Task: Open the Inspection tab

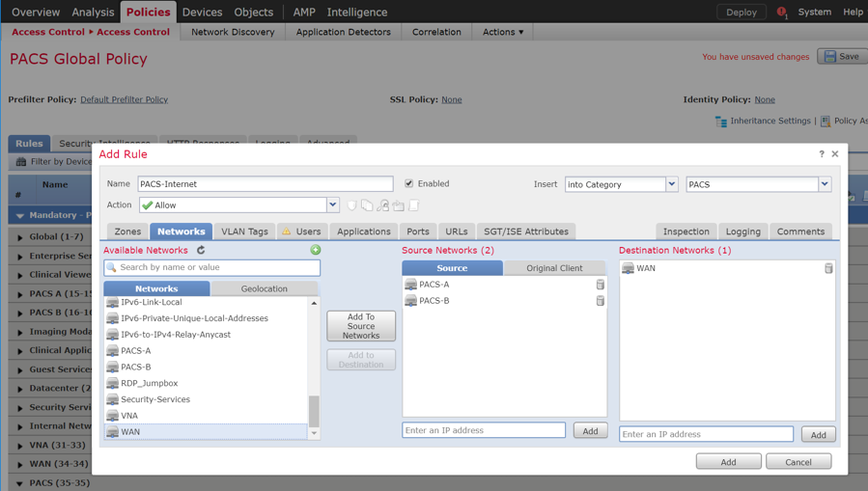Action: pos(686,232)
